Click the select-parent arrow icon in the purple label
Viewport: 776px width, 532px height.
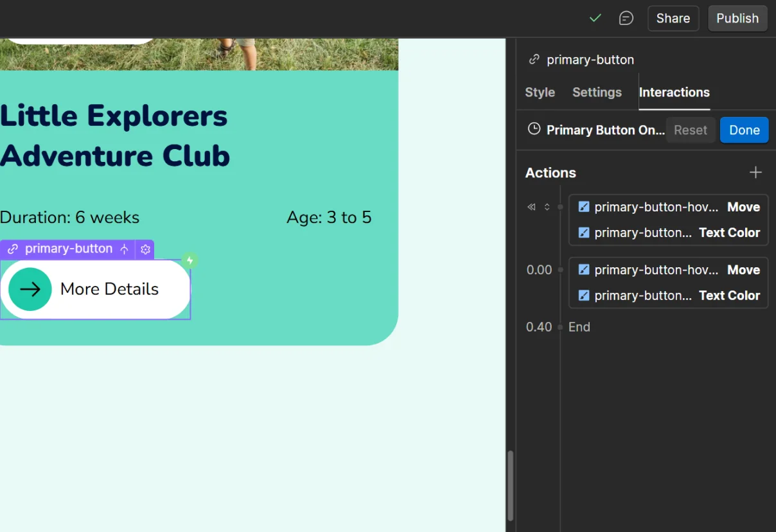(x=125, y=249)
